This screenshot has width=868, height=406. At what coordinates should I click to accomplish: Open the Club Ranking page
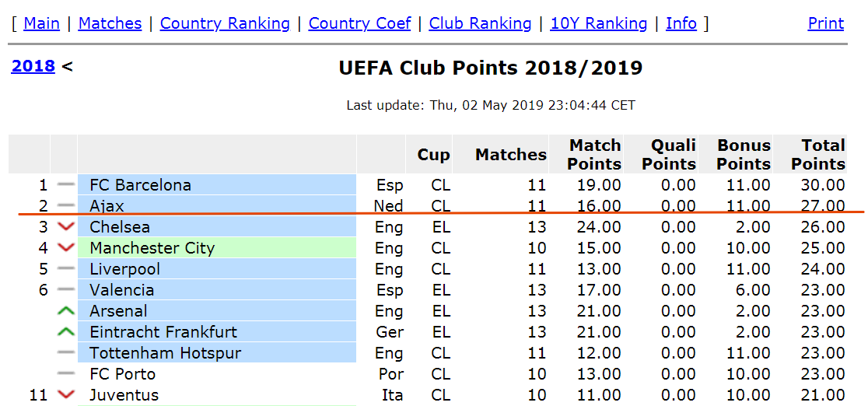[480, 23]
